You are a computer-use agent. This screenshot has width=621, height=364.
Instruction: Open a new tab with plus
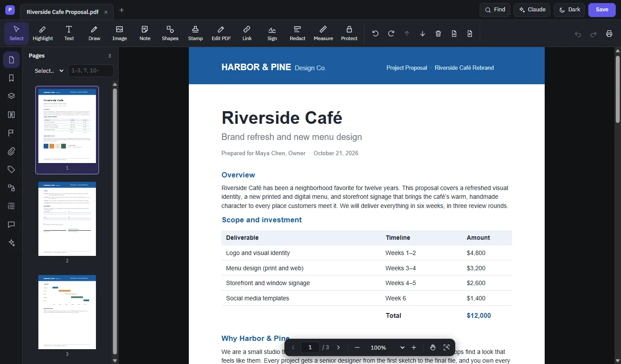click(x=122, y=10)
